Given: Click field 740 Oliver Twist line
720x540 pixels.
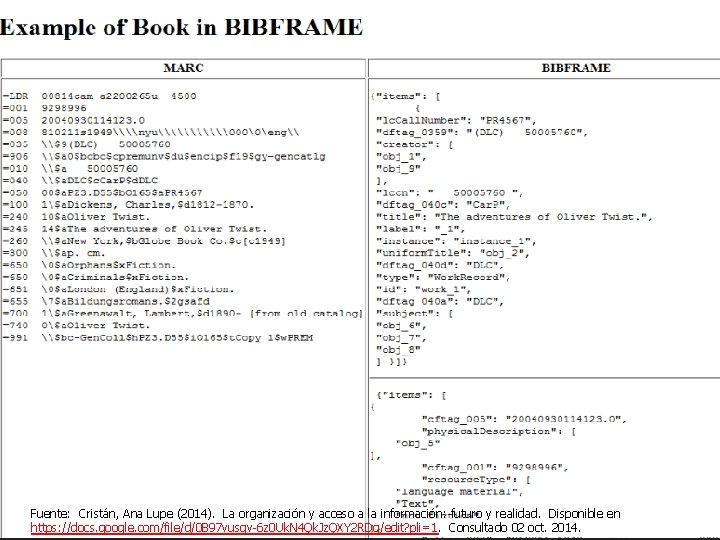Looking at the screenshot, I should [76, 326].
